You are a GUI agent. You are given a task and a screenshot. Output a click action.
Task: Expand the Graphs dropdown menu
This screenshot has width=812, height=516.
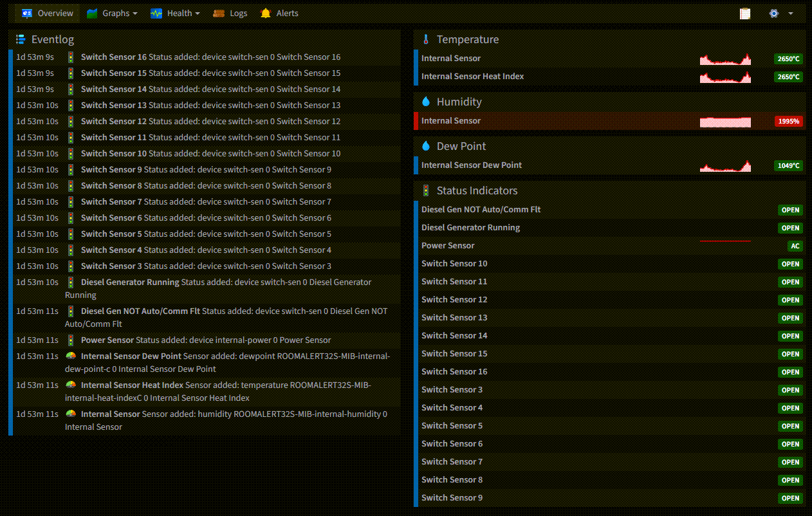112,14
